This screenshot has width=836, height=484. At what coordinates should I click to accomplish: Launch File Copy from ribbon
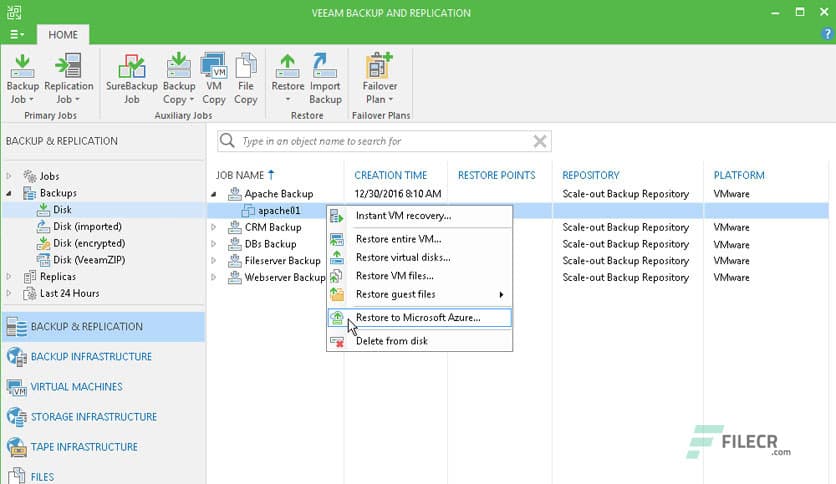[x=245, y=79]
